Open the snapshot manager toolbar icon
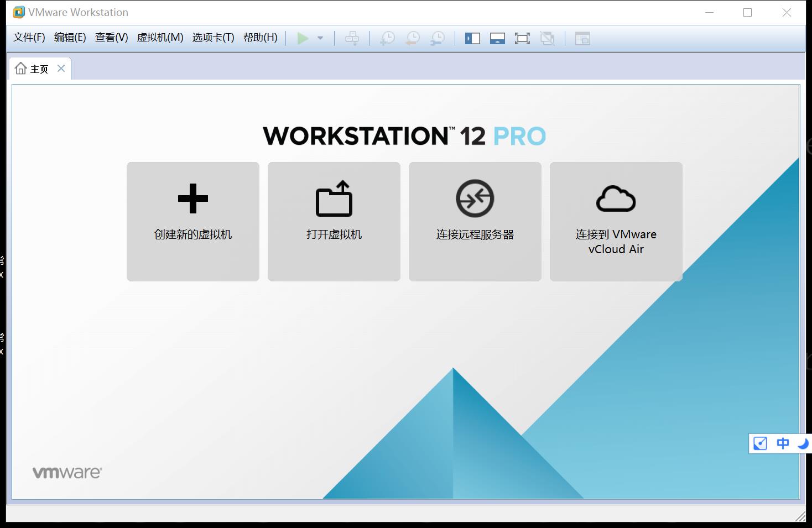 [438, 38]
